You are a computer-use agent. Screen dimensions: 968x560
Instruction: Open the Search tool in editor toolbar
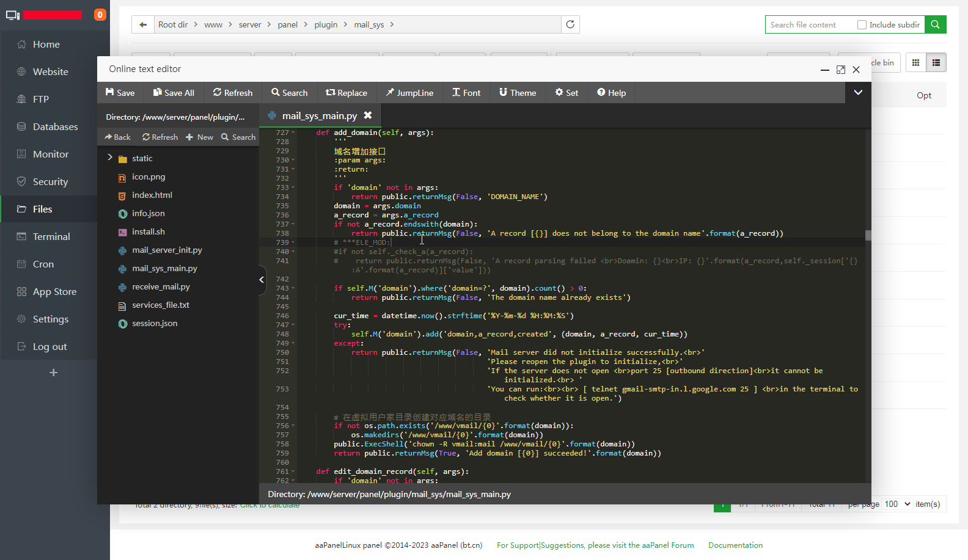(x=289, y=93)
